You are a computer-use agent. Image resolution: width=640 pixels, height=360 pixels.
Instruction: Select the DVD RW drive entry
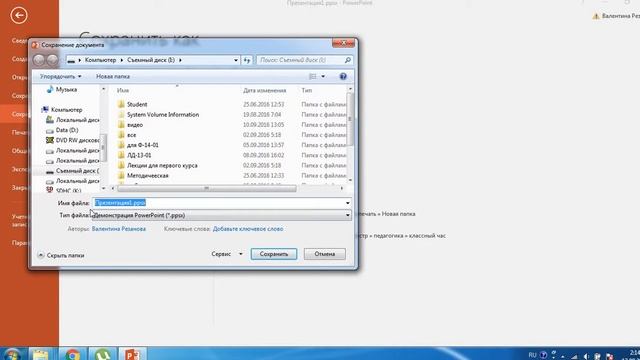73,140
